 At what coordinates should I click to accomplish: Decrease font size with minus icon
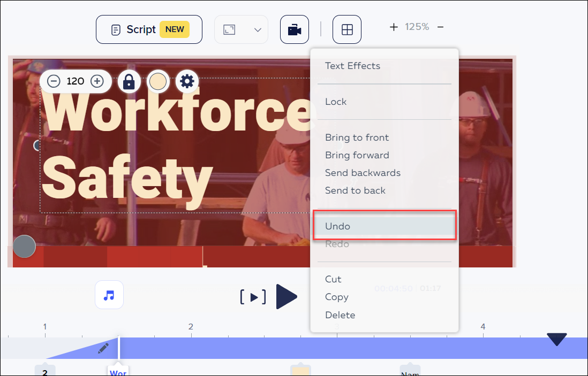pos(54,81)
